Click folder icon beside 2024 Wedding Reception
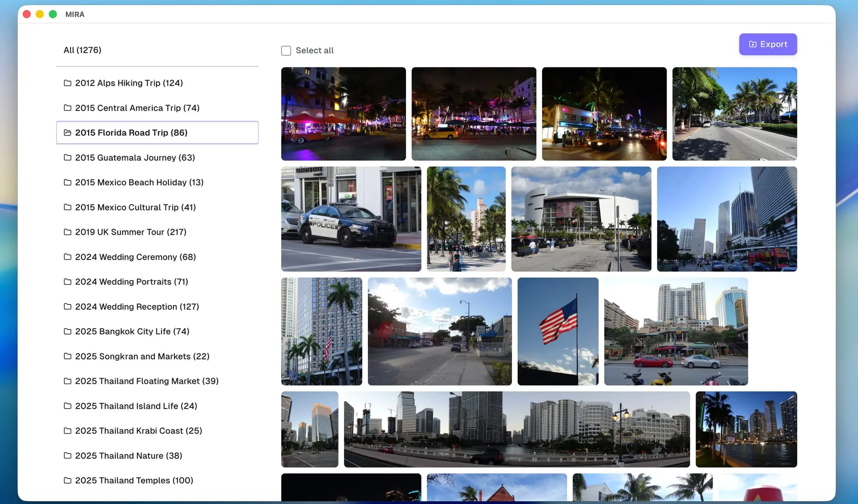Viewport: 858px width, 504px height. pos(67,307)
